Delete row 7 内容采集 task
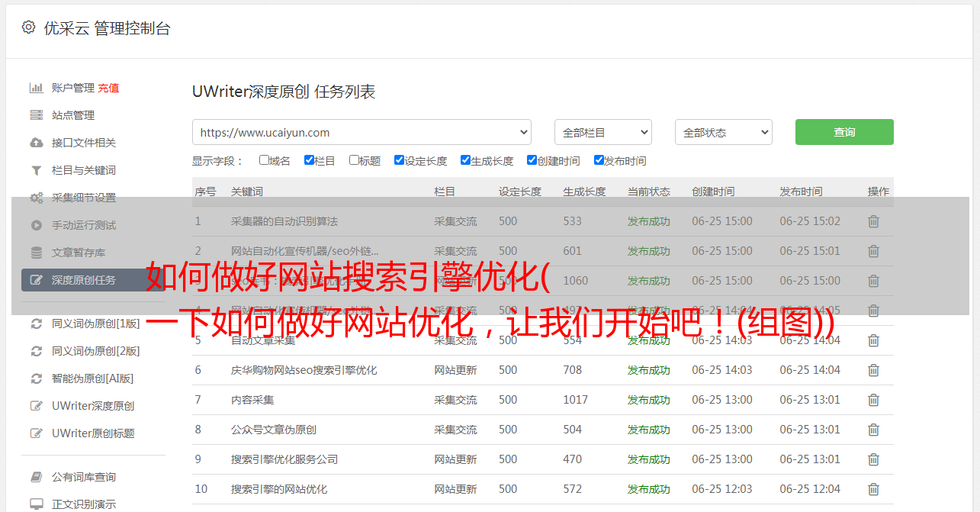The width and height of the screenshot is (980, 512). coord(874,400)
